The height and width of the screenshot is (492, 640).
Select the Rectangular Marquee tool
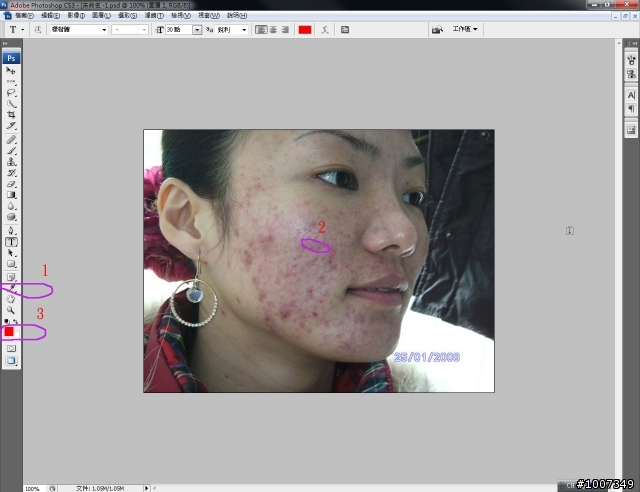11,82
